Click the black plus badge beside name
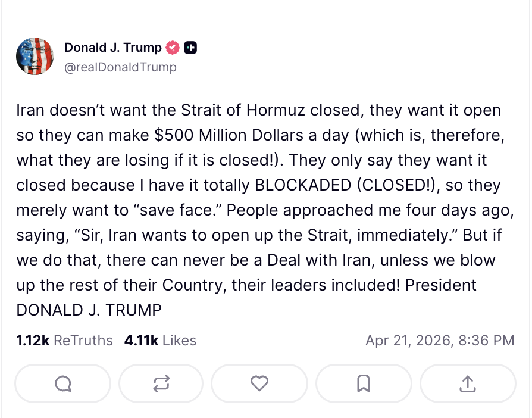The height and width of the screenshot is (418, 532). pyautogui.click(x=190, y=48)
